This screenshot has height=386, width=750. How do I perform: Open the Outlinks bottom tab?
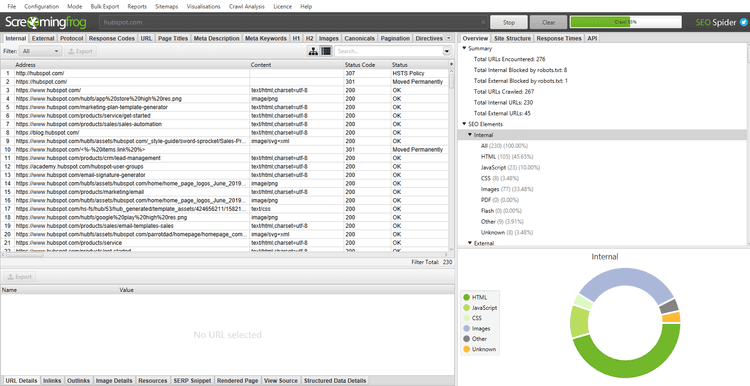coord(78,380)
